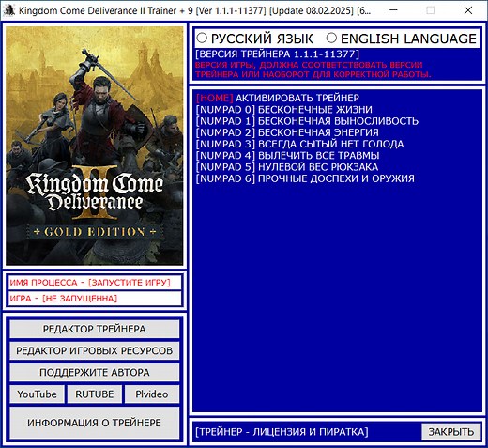Click the ИГРА - [НЕ ЗАПУЩЕННА] status field
488x448 pixels.
[x=95, y=298]
